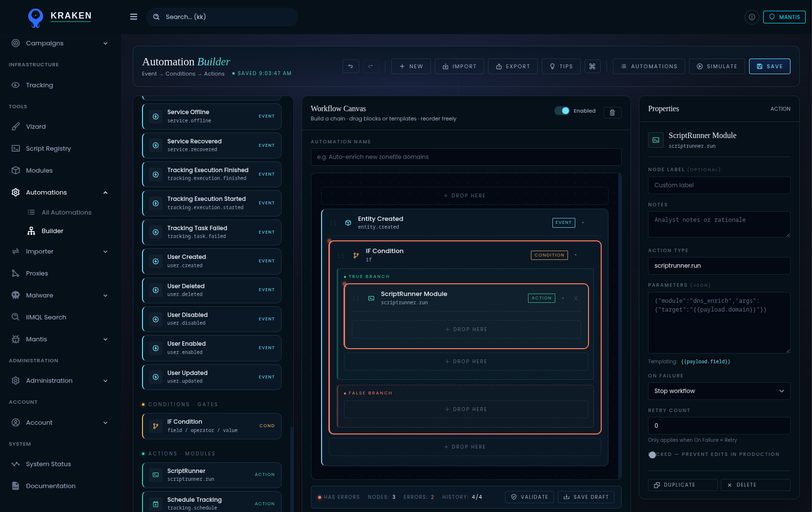Go to All Automations submenu item
Image resolution: width=812 pixels, height=512 pixels.
[x=66, y=212]
